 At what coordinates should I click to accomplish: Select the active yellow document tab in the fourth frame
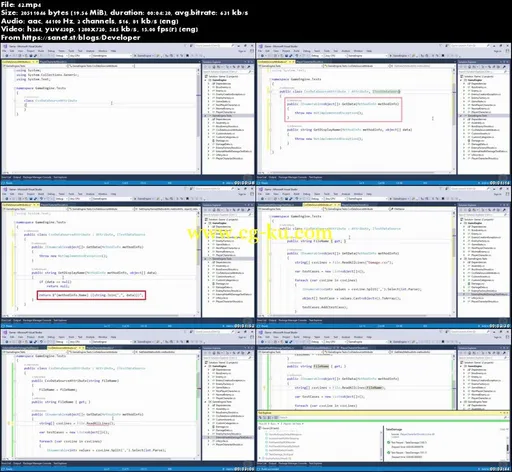[321, 204]
